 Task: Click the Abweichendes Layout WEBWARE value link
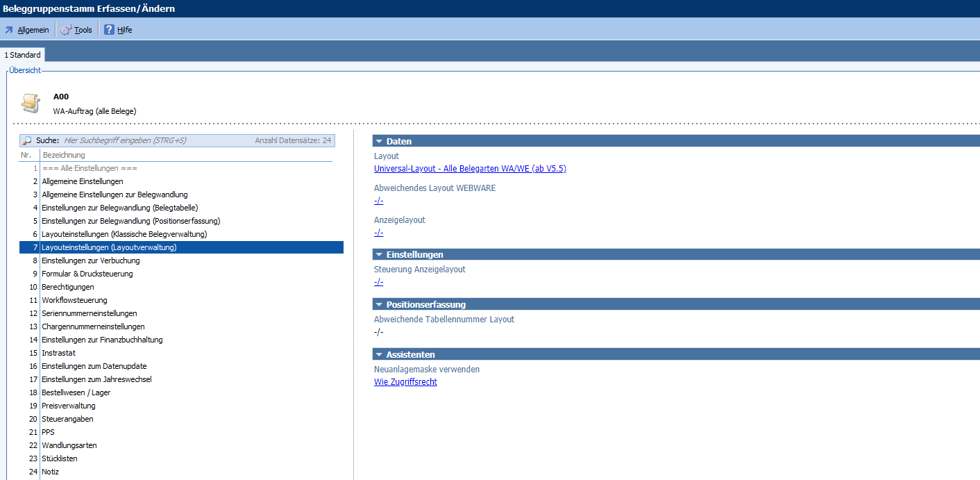378,201
